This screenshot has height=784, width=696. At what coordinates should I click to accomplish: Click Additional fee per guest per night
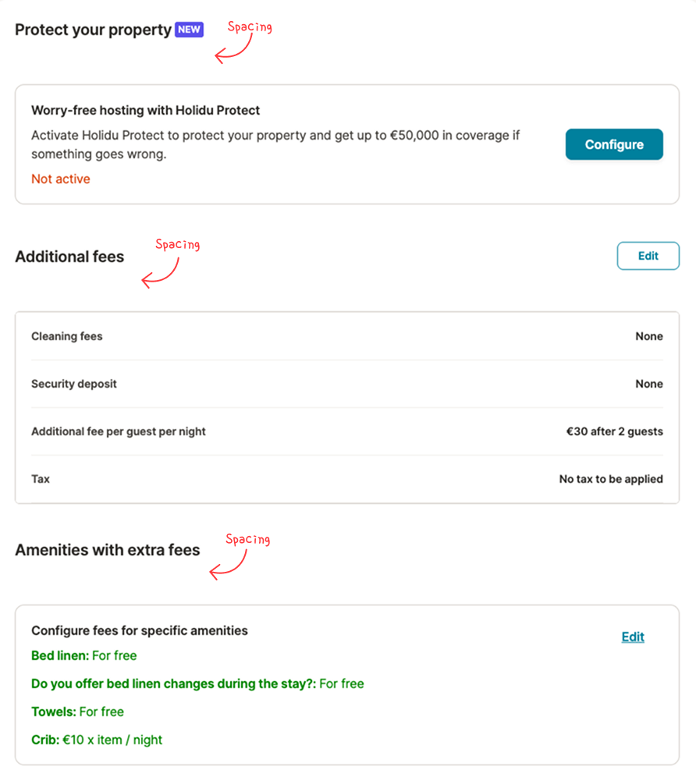click(x=119, y=431)
